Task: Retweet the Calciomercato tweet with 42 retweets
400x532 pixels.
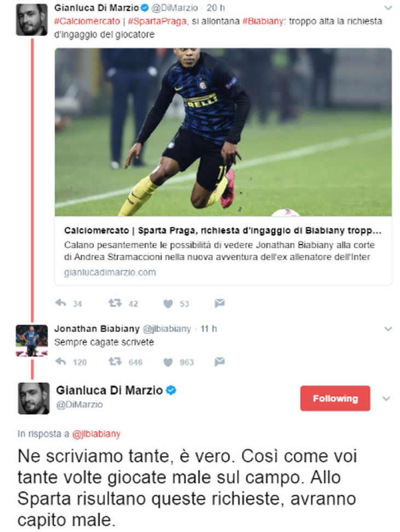Action: [x=115, y=303]
